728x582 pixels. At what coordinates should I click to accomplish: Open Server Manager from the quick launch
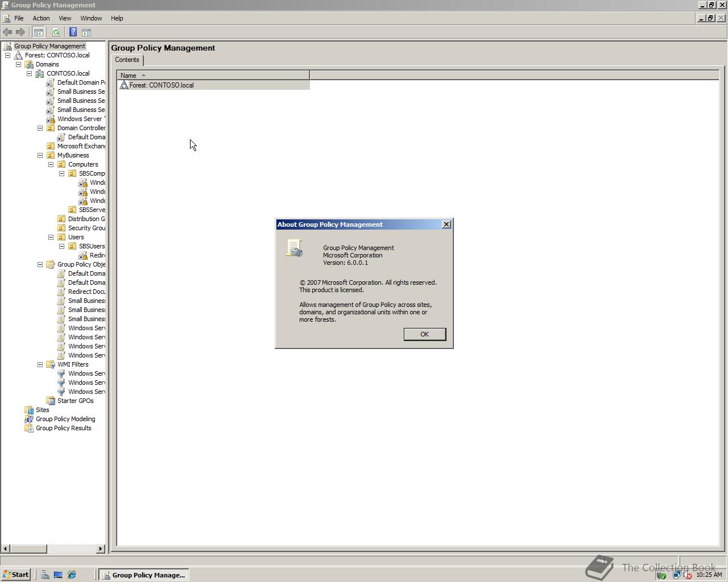(x=45, y=575)
